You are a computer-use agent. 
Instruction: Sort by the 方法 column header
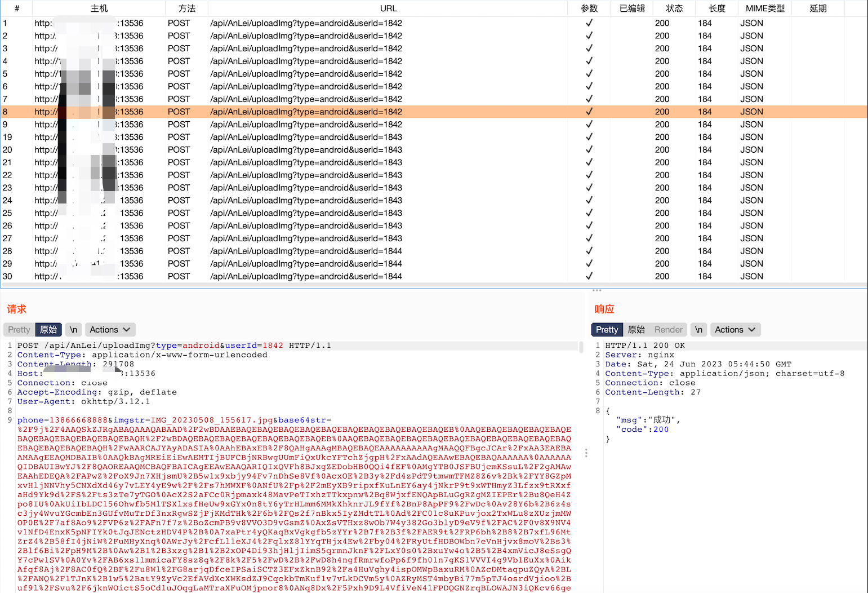point(187,8)
